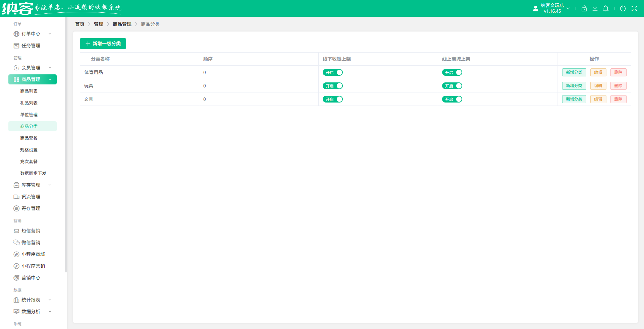Click the 微信营销 WeChat icon
The height and width of the screenshot is (329, 644).
(16, 243)
